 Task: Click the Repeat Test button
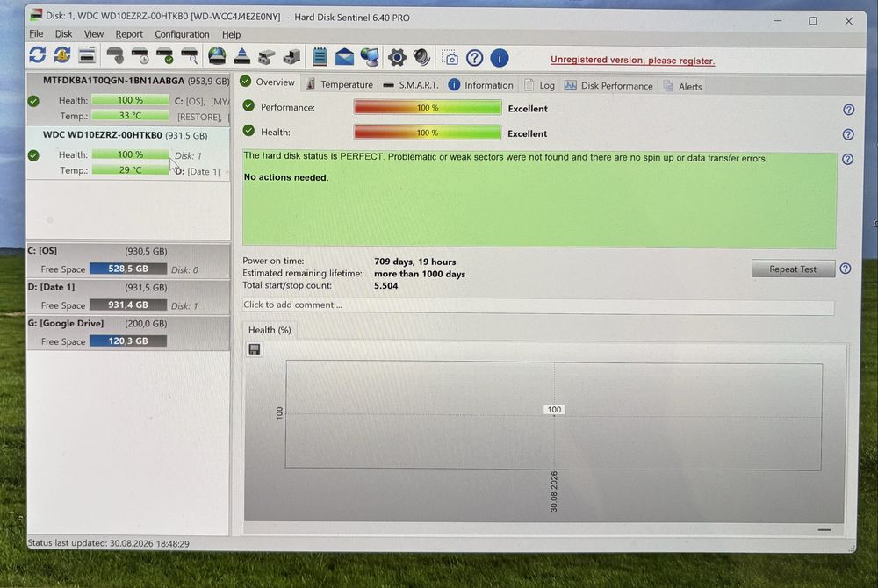(x=792, y=269)
